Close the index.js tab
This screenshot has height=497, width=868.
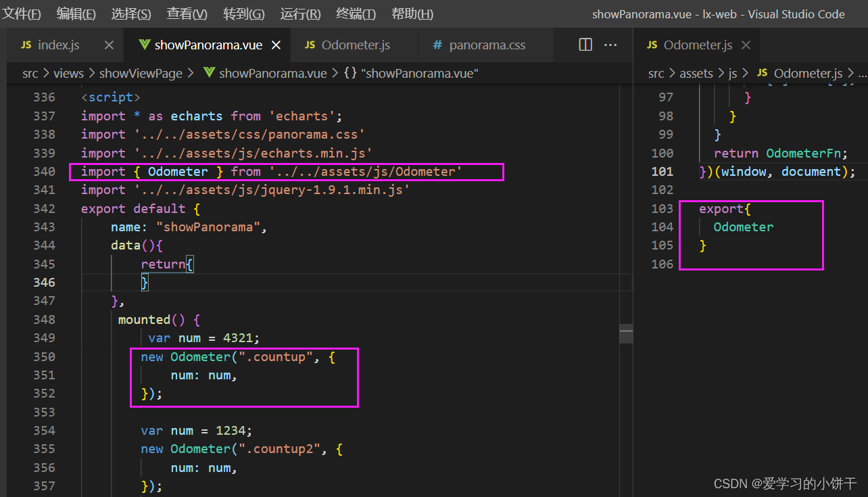[109, 45]
